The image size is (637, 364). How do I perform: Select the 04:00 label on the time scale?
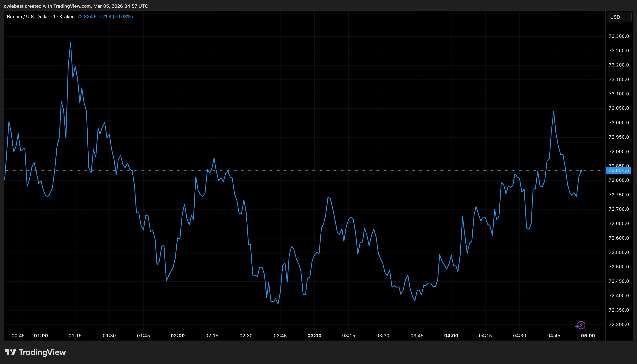click(451, 336)
